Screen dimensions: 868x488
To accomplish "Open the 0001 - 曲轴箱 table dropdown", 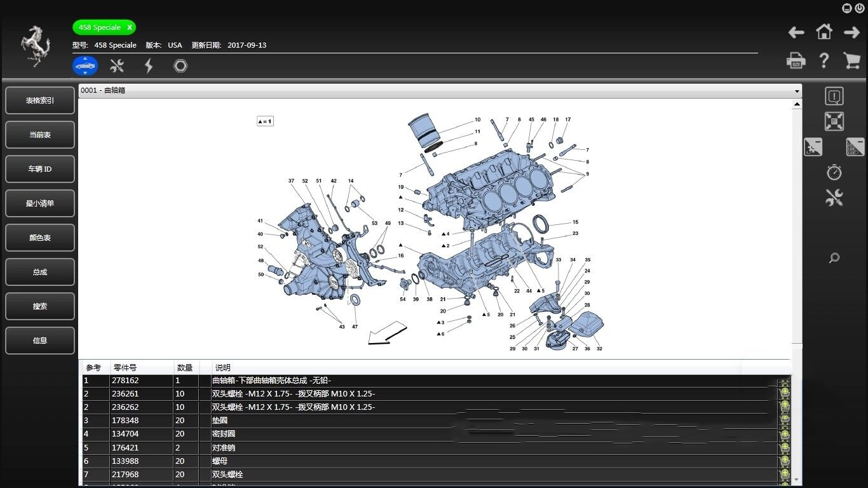I will click(x=440, y=90).
